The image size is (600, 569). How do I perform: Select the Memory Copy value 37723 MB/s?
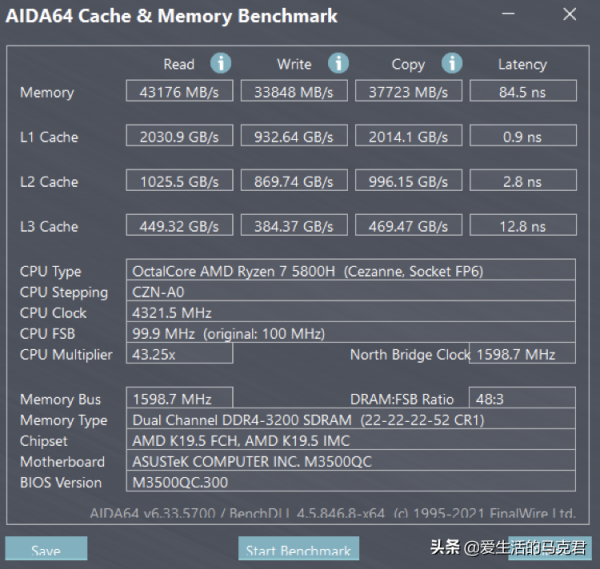click(408, 92)
